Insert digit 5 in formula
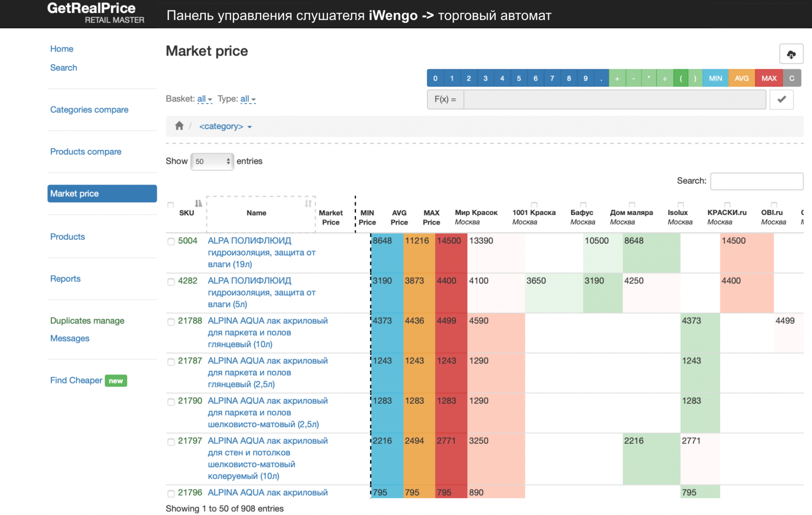This screenshot has width=812, height=515. tap(519, 78)
